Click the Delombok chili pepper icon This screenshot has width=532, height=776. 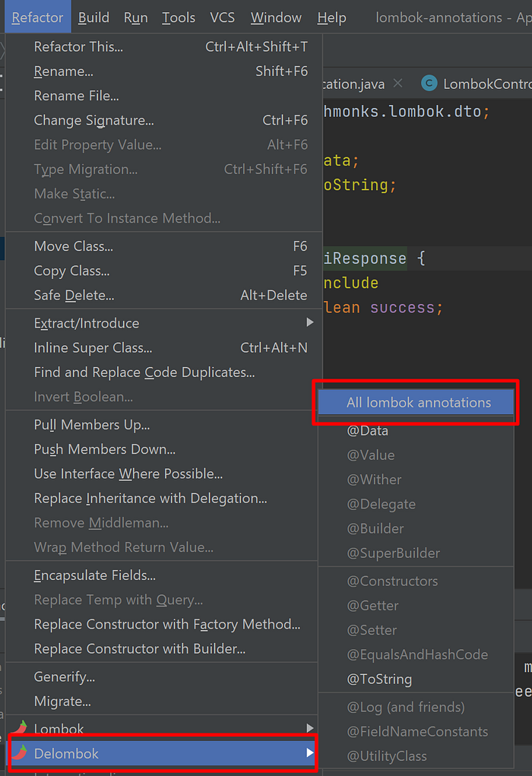pyautogui.click(x=21, y=752)
